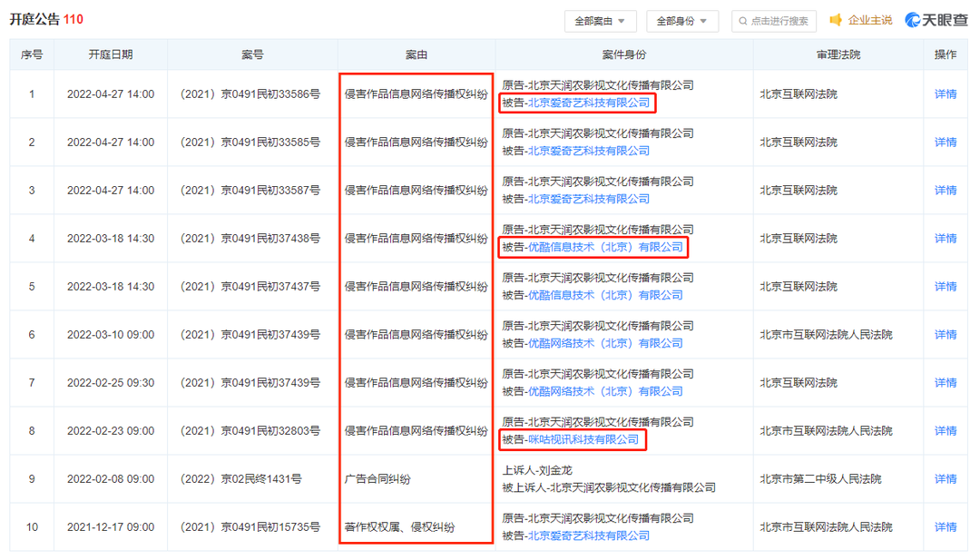Image resolution: width=980 pixels, height=560 pixels.
Task: Open 详情 for case 京0491民初33585号
Action: point(945,142)
